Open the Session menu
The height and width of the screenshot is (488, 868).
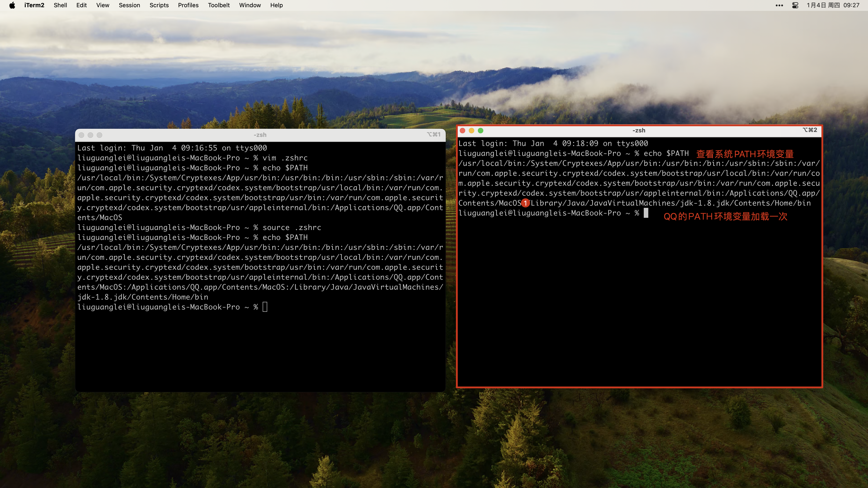point(129,5)
